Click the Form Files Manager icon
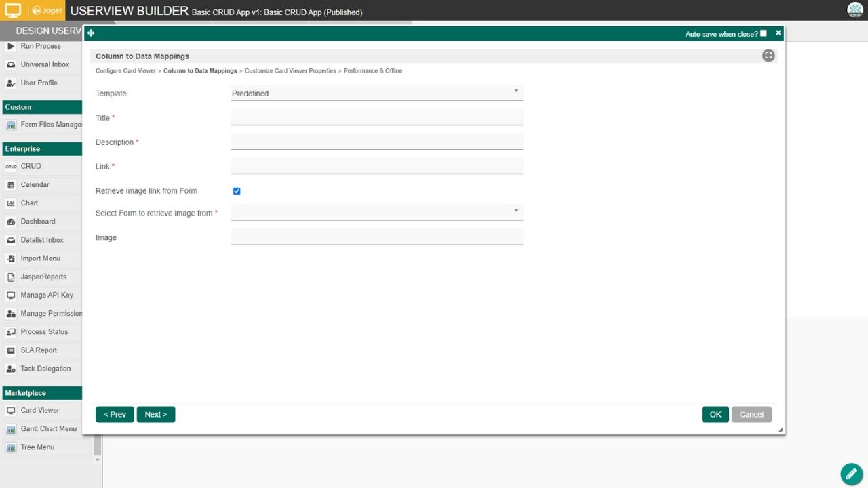Viewport: 868px width, 488px height. (x=11, y=125)
